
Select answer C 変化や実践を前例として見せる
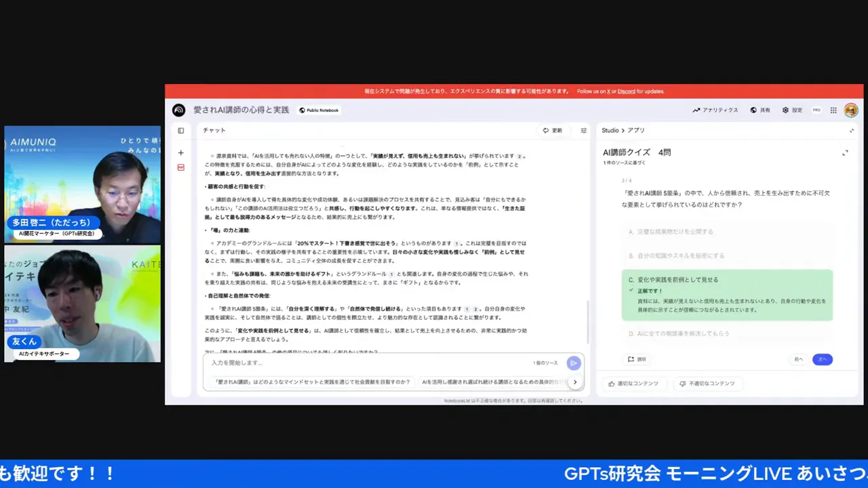click(727, 295)
